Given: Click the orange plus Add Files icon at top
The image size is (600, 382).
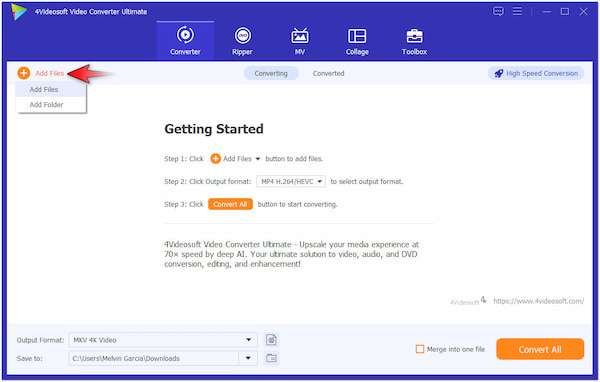Looking at the screenshot, I should (24, 73).
